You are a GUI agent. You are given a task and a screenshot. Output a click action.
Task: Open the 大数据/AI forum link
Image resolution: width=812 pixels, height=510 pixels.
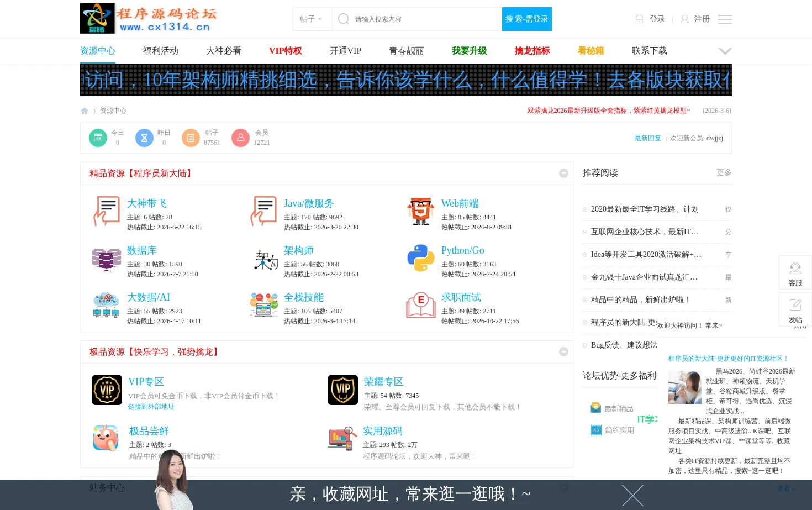(x=149, y=297)
